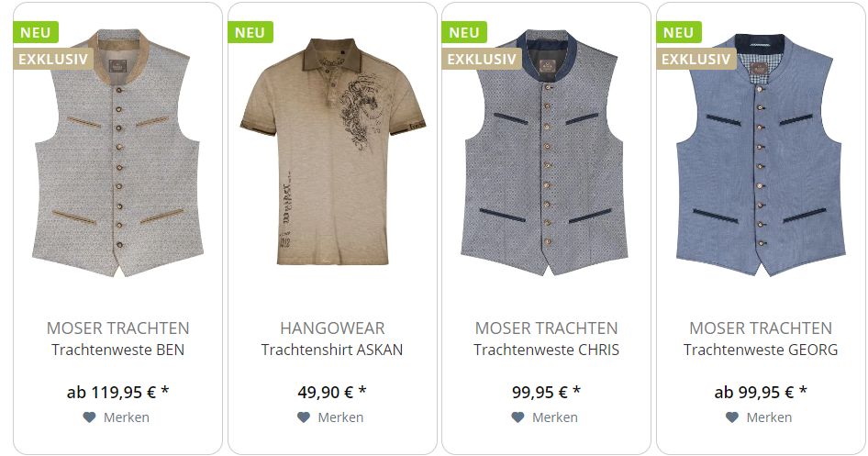Click heart icon under Trachtenweste BEN
Image resolution: width=868 pixels, height=456 pixels.
click(x=89, y=417)
